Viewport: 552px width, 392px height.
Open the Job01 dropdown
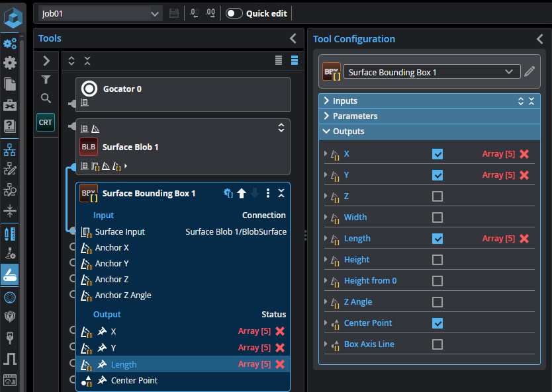click(x=100, y=13)
